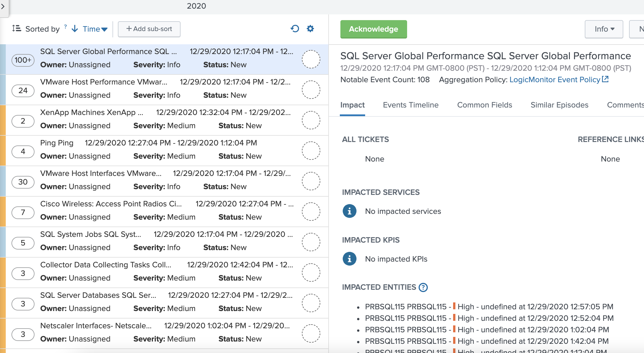The height and width of the screenshot is (353, 644).
Task: Click the sort direction down arrow
Action: point(75,29)
